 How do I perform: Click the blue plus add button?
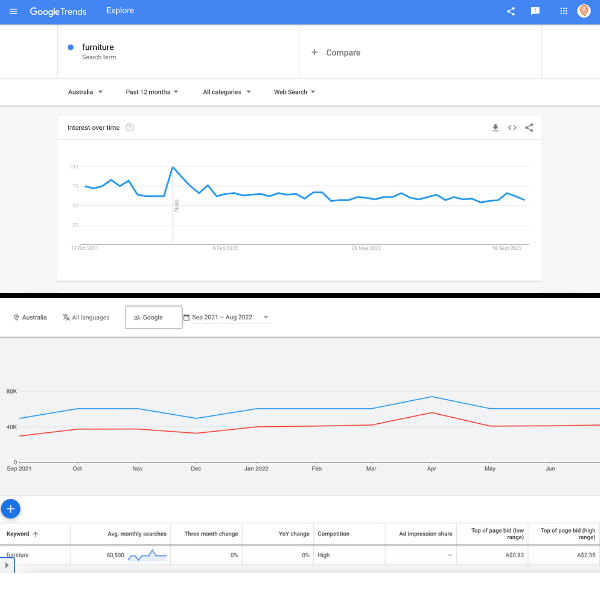click(11, 508)
